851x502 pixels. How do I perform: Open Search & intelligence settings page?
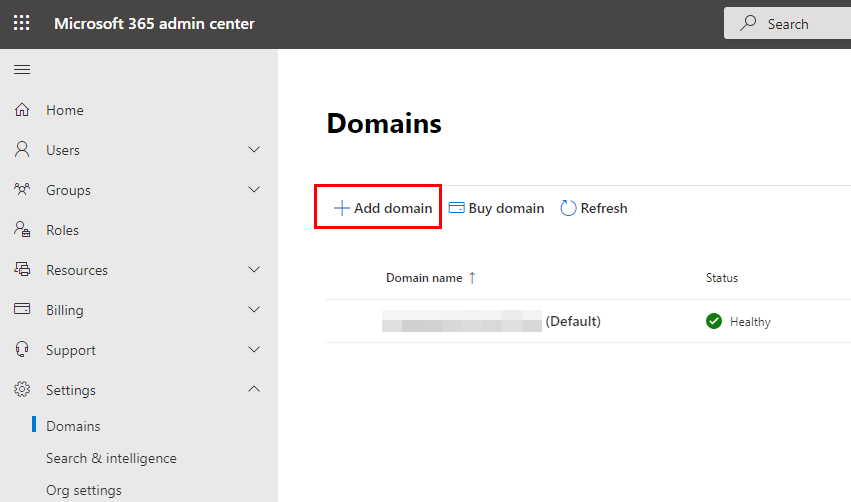(x=111, y=458)
